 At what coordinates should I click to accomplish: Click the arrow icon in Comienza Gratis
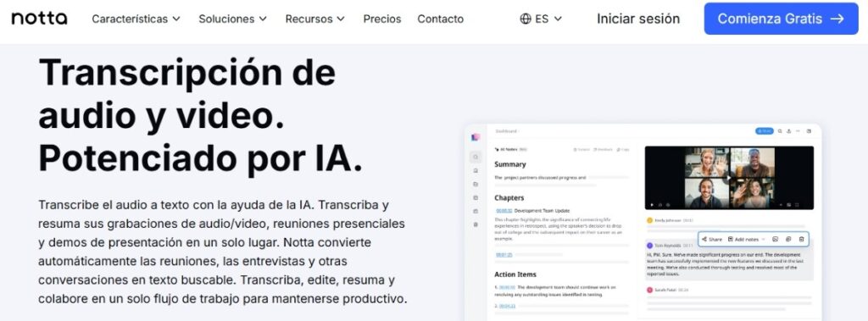click(837, 19)
